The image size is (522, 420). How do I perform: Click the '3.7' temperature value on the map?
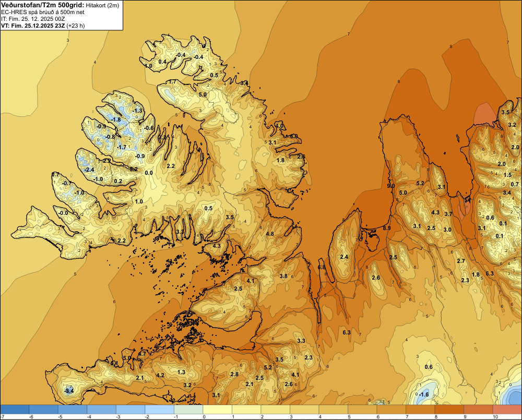click(448, 214)
